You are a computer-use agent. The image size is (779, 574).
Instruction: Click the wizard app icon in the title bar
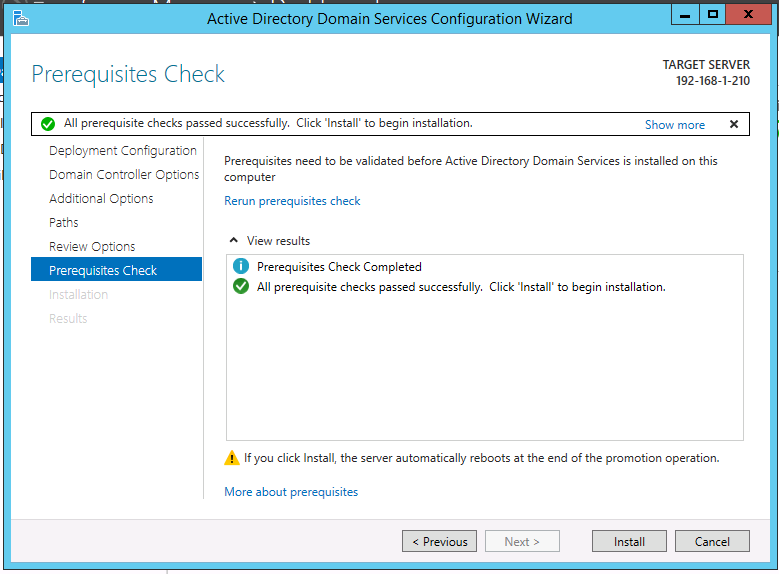coord(20,18)
